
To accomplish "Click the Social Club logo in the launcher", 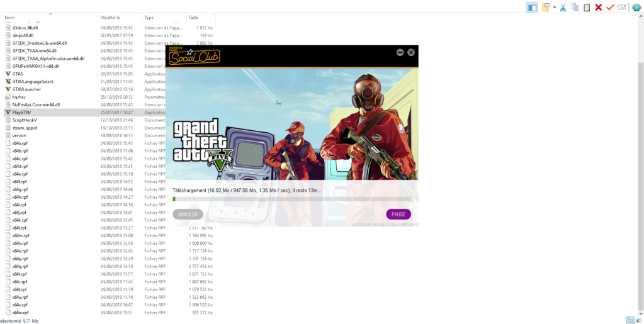I will pos(195,57).
